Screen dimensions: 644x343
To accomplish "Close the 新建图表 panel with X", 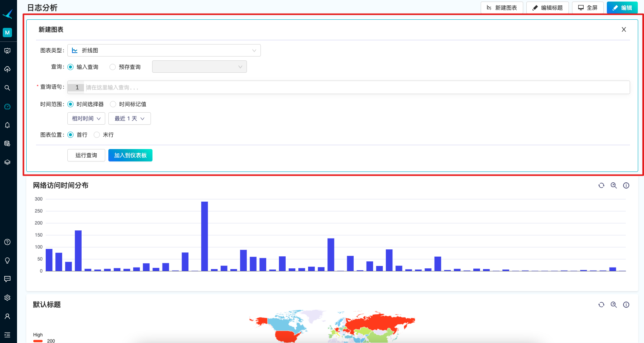I will [x=624, y=29].
